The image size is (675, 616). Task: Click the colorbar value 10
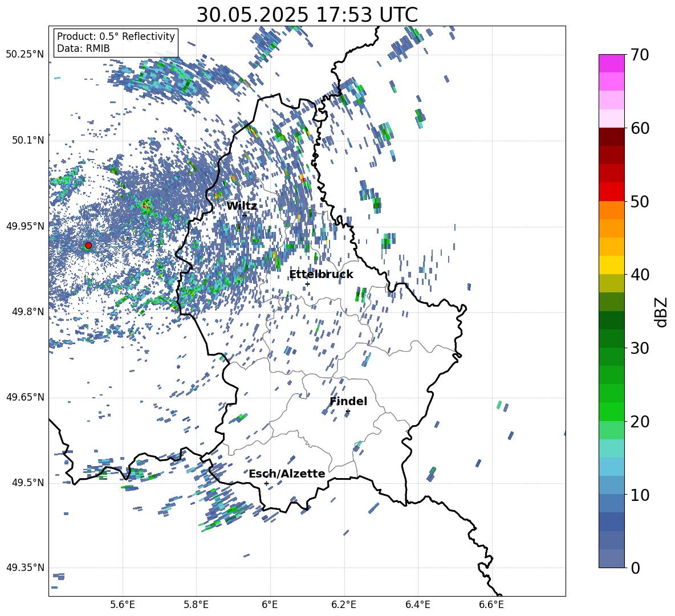pyautogui.click(x=640, y=495)
